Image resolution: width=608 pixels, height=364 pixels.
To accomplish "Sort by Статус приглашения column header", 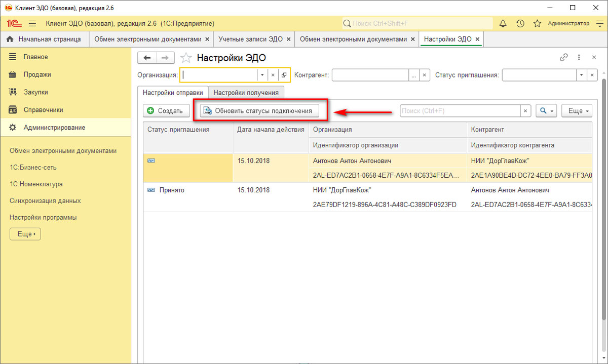I will pos(188,137).
